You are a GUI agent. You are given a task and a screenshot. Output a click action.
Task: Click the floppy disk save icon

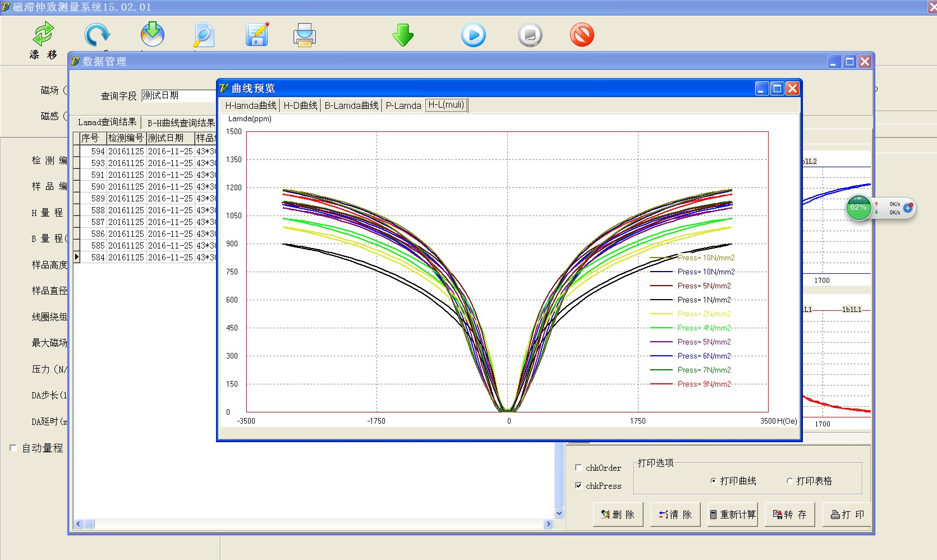(257, 35)
